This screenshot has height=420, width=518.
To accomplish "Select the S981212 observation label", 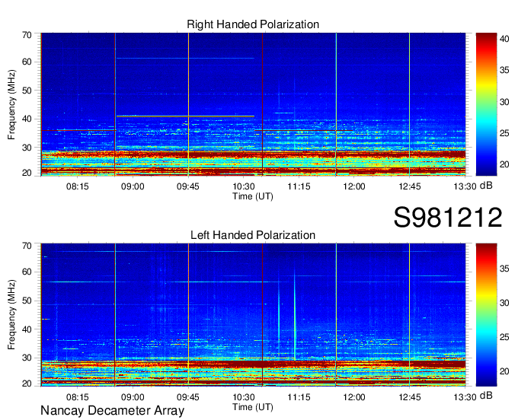I will 448,218.
